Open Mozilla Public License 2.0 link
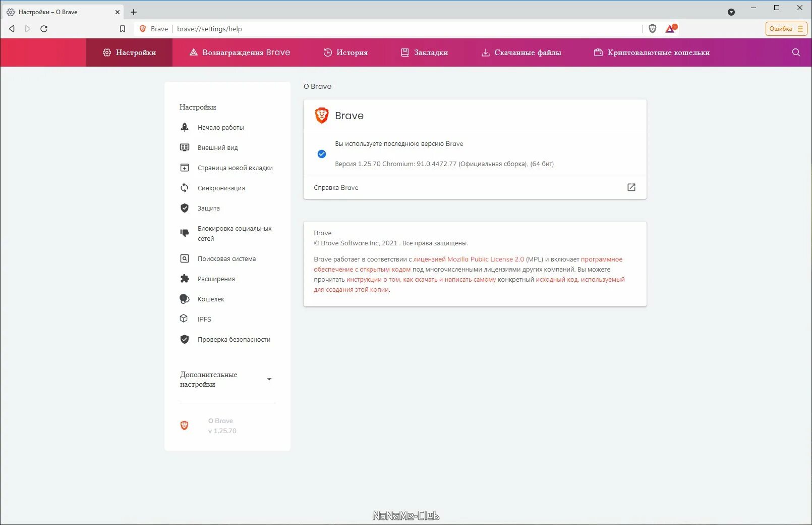Screen dimensions: 812x525 469,259
